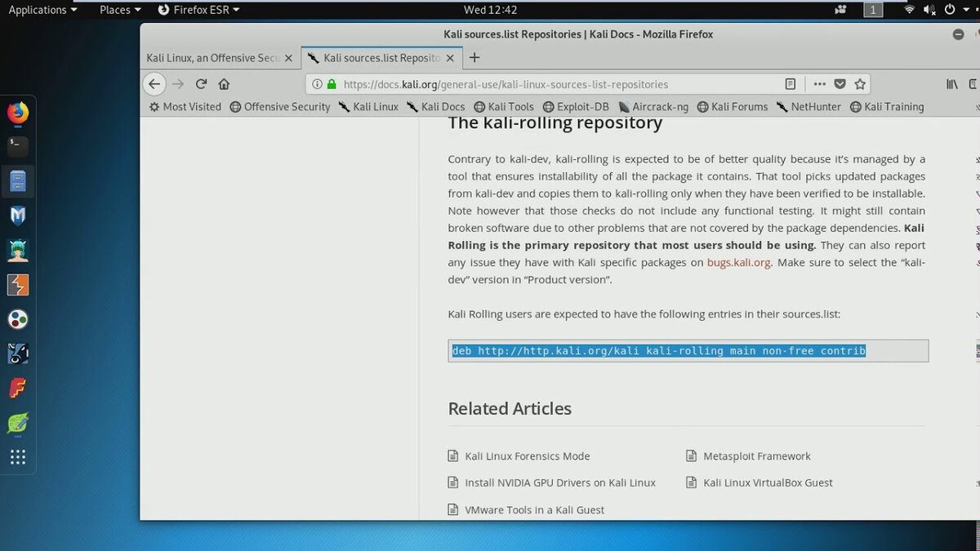This screenshot has width=980, height=551.
Task: Show site security padlock info
Action: tap(332, 84)
